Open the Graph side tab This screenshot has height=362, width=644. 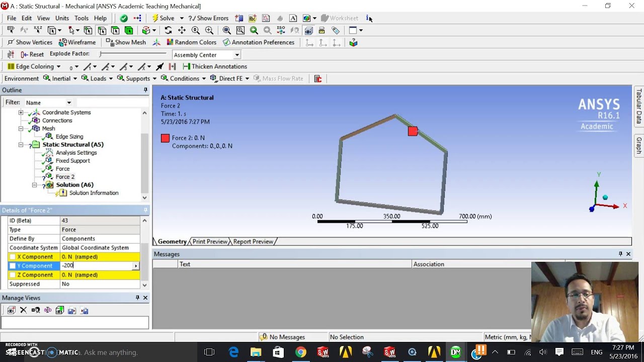pyautogui.click(x=639, y=145)
